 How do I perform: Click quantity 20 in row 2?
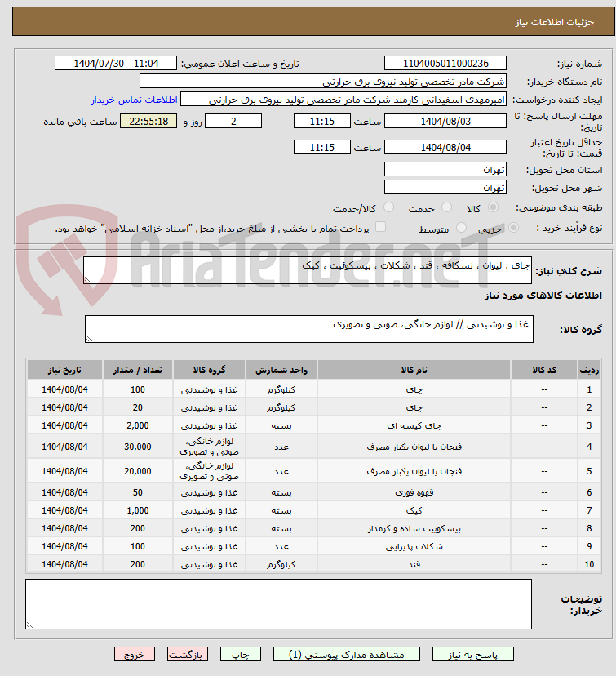point(137,407)
